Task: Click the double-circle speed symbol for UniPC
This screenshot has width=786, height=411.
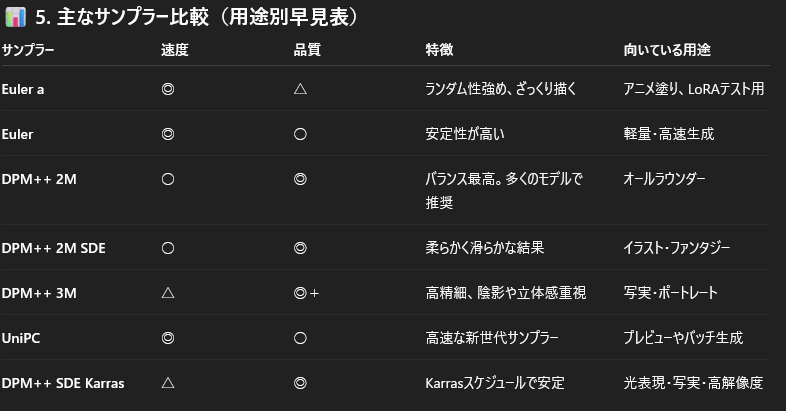Action: 168,337
